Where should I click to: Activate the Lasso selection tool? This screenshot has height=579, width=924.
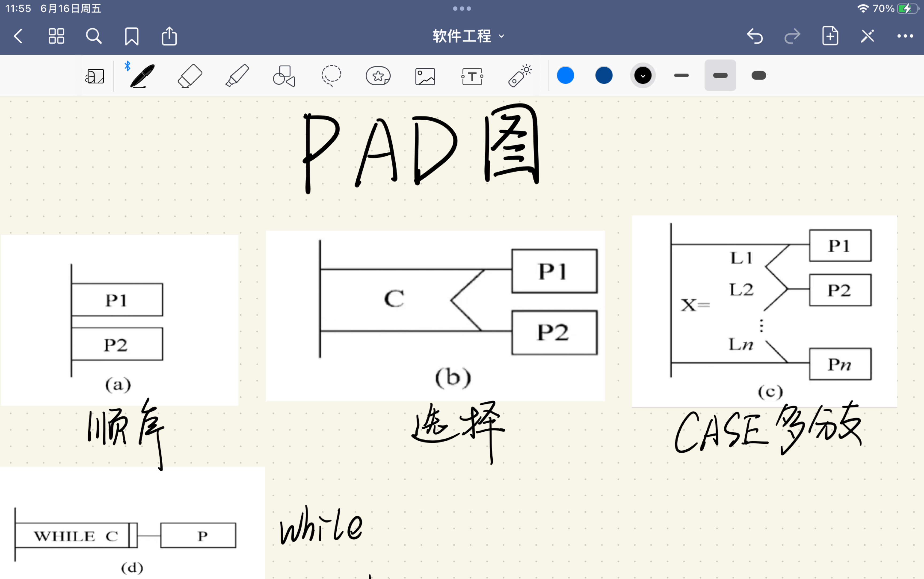pos(331,76)
